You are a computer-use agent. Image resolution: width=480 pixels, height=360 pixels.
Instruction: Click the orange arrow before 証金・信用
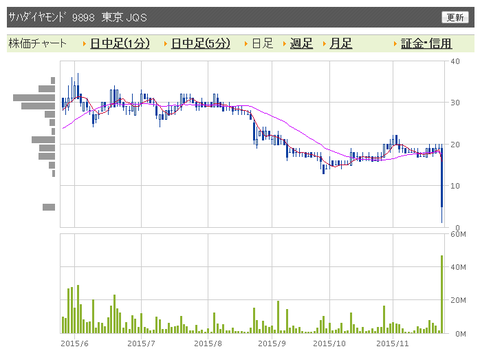[395, 44]
